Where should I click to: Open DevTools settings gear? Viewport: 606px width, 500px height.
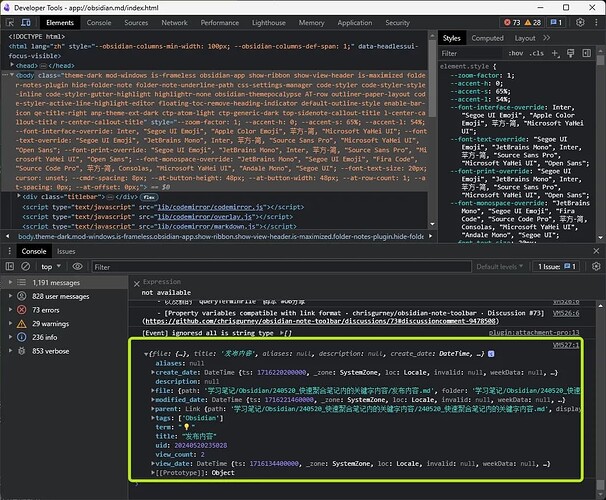click(x=580, y=22)
